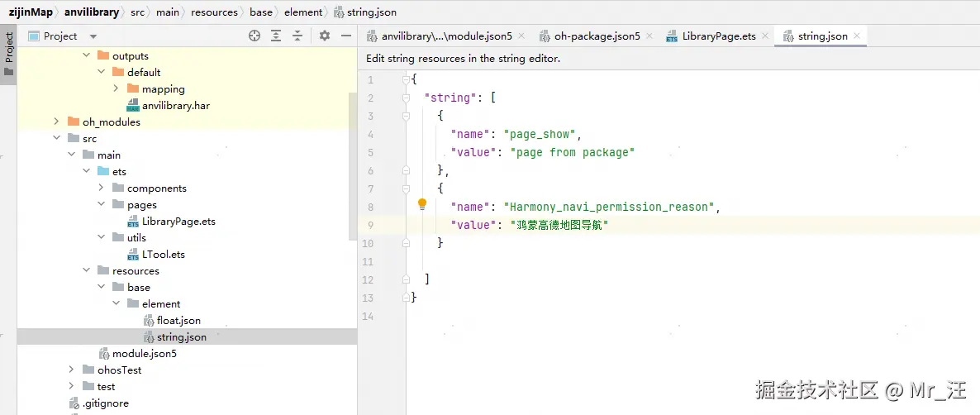
Task: Collapse the pages folder
Action: 102,205
